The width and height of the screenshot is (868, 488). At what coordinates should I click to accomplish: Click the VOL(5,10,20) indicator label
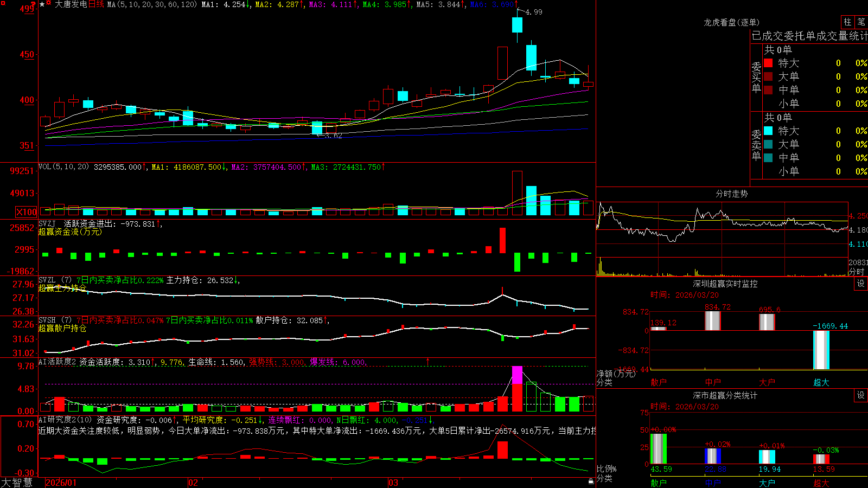pyautogui.click(x=63, y=166)
